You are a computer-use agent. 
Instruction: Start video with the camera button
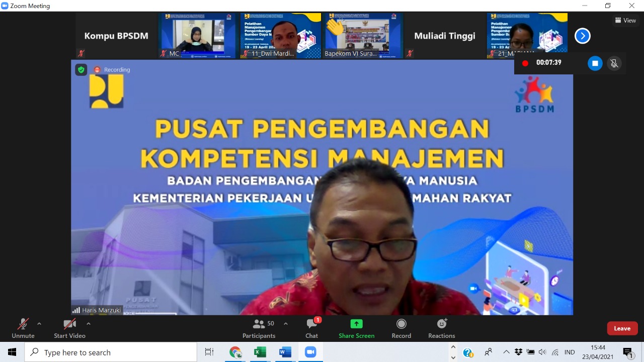click(x=69, y=328)
